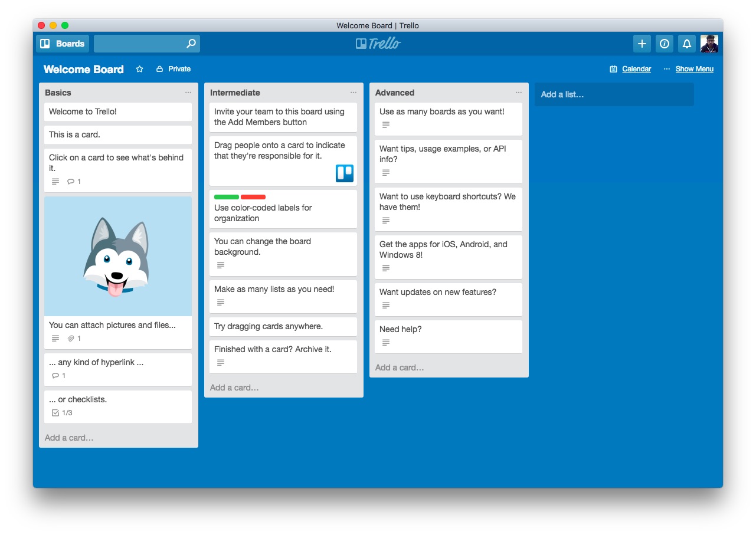Open the husky picture card image

point(118,256)
